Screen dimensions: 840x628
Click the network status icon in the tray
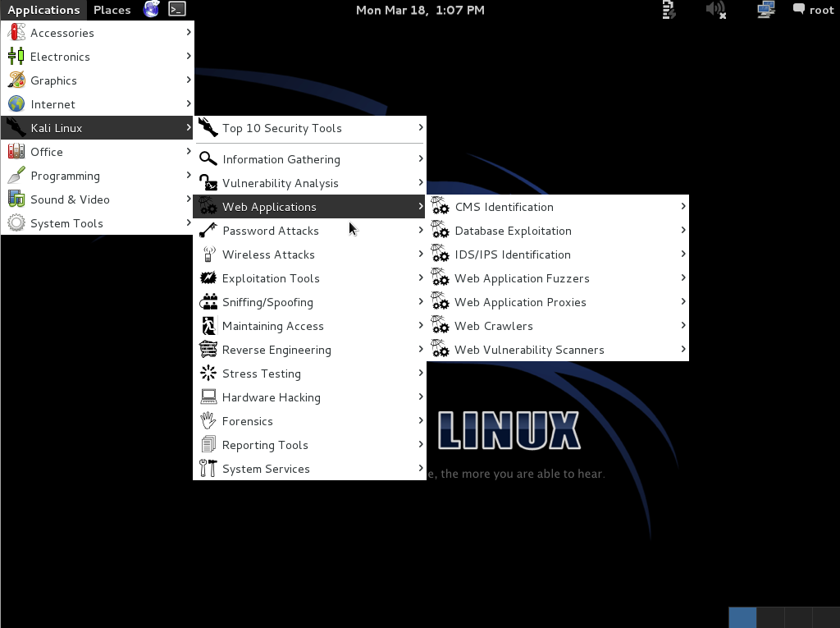(765, 10)
